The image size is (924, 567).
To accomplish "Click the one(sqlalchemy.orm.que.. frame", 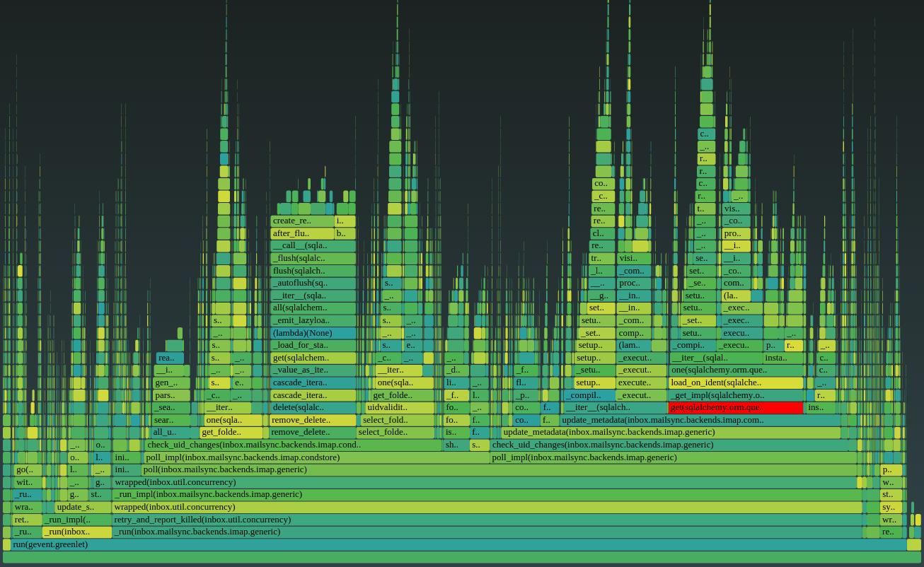I will pyautogui.click(x=736, y=370).
